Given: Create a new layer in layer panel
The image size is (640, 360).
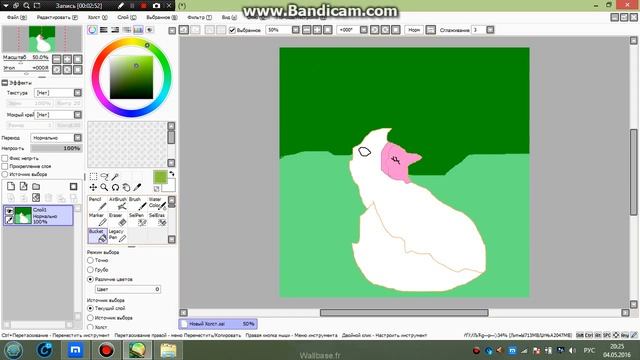Looking at the screenshot, I should pos(11,187).
